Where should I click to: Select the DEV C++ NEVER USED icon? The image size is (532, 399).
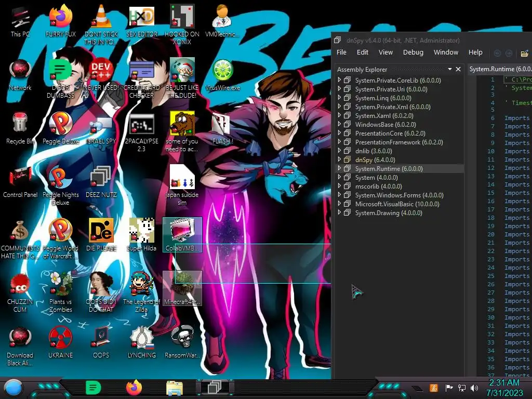[101, 75]
